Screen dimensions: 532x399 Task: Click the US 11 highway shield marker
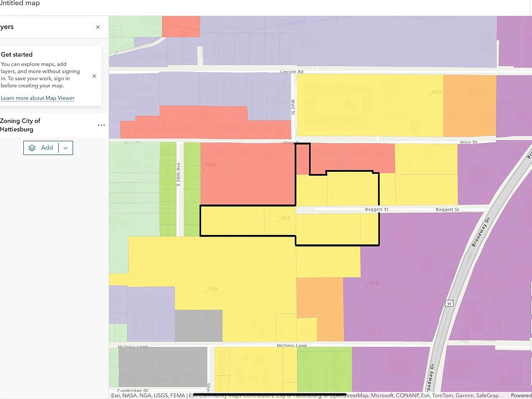(449, 303)
